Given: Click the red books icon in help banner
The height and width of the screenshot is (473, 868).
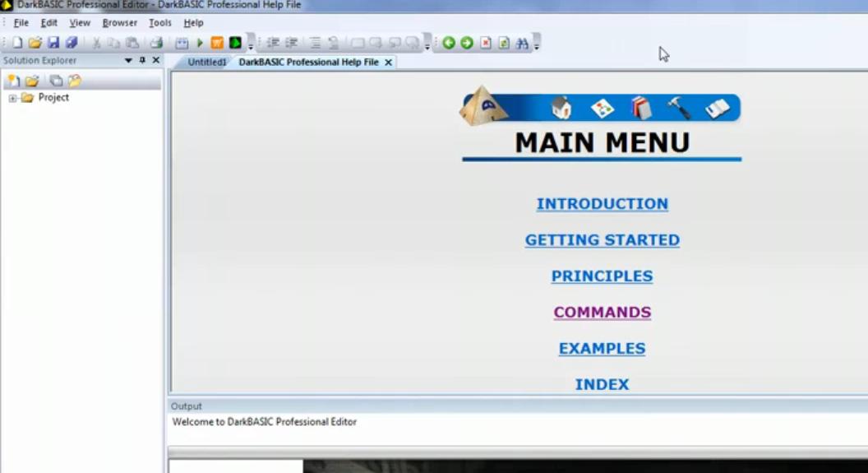Looking at the screenshot, I should 641,108.
